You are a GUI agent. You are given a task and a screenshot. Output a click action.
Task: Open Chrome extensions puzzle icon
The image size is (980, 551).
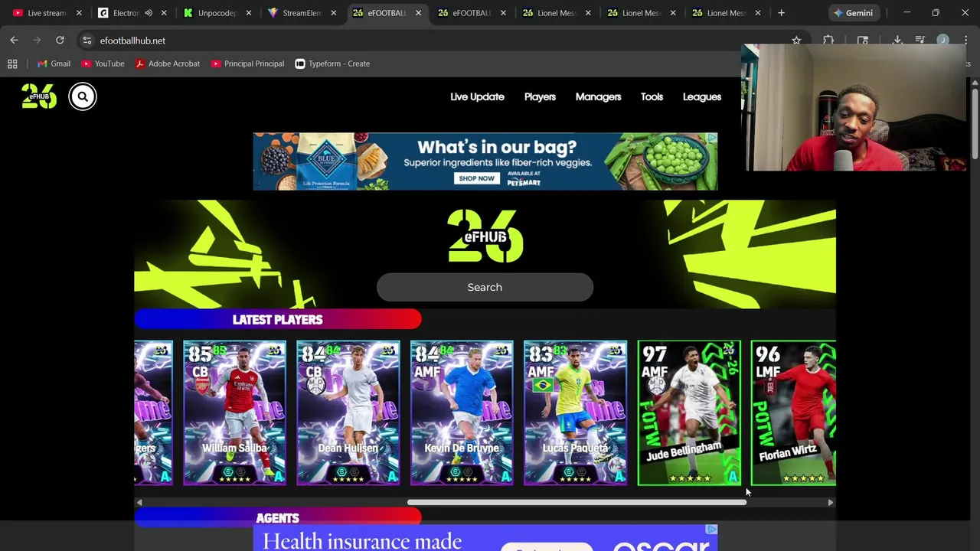[x=828, y=41]
